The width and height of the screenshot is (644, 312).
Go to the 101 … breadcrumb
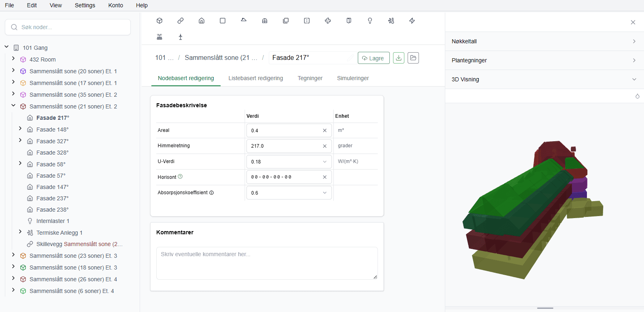coord(164,58)
